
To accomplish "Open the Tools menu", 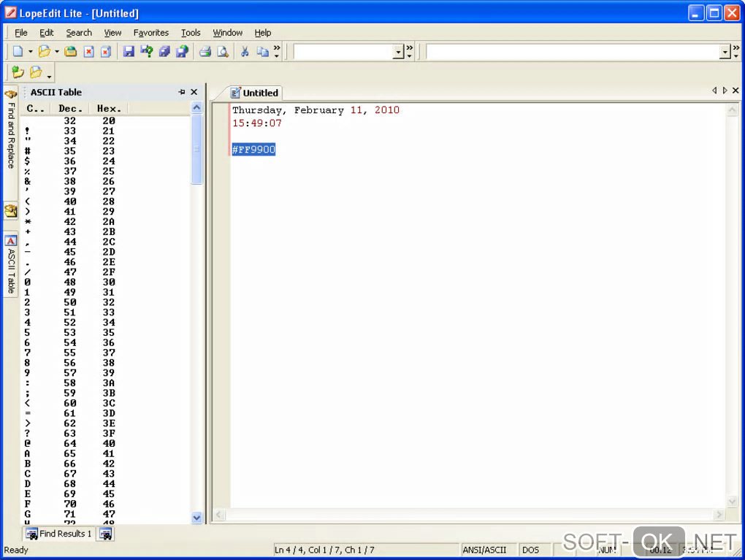I will tap(191, 33).
